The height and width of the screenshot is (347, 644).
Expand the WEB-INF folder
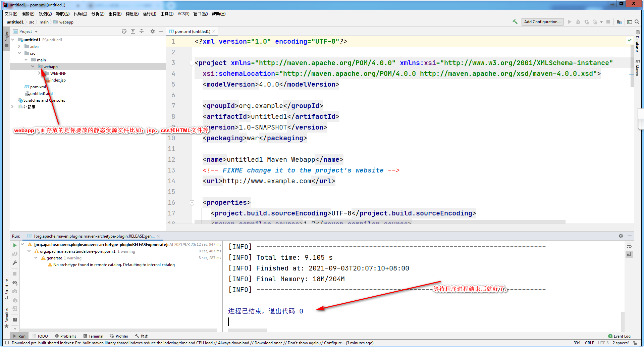click(39, 73)
